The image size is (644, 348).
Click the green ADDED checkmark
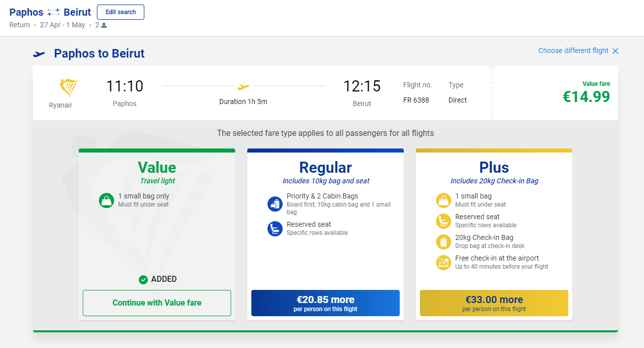click(143, 279)
